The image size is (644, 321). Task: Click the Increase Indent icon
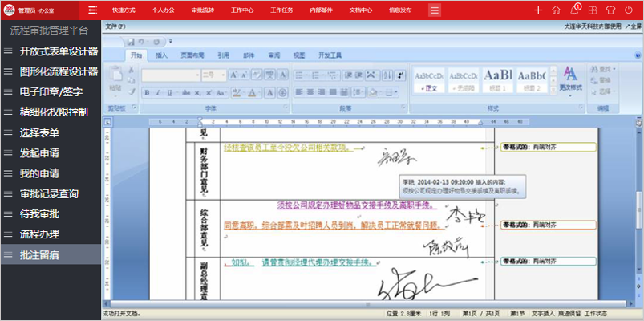tap(358, 75)
